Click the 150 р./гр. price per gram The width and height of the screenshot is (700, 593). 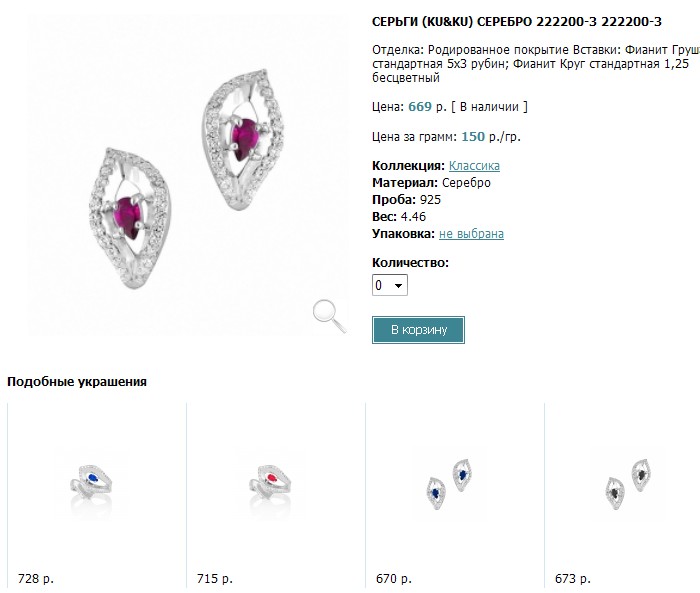491,137
